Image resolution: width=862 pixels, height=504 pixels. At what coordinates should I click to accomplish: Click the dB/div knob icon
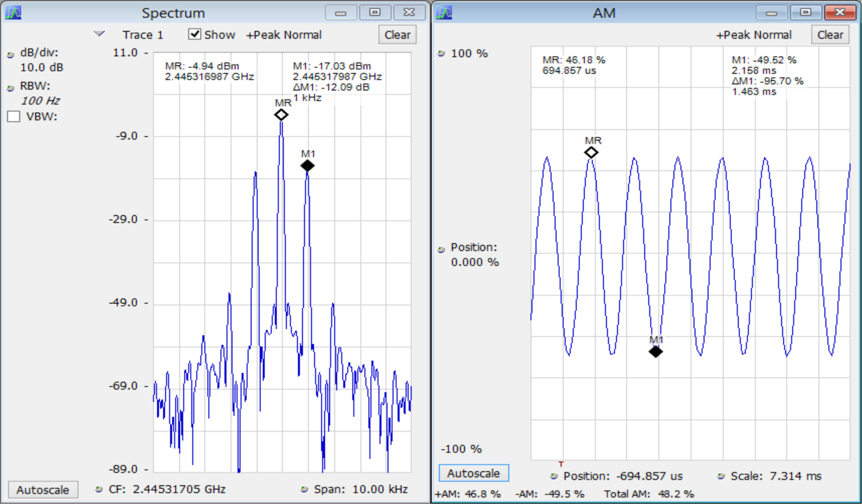10,54
